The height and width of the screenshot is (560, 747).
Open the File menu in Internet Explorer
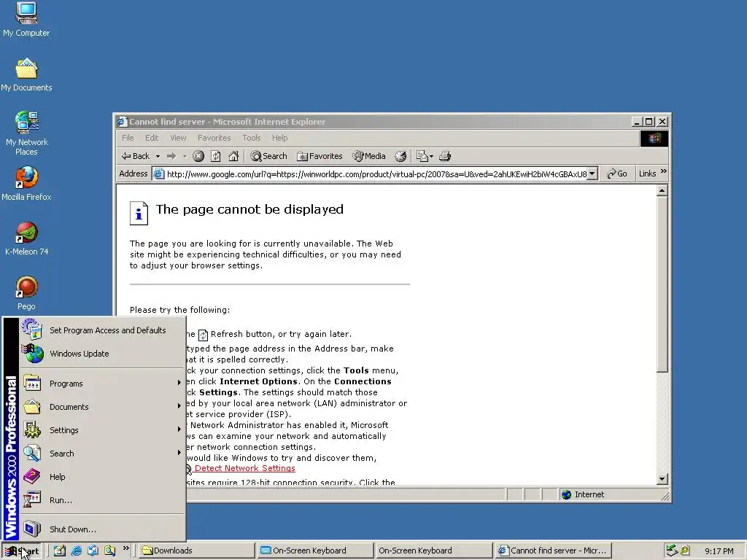(x=128, y=138)
